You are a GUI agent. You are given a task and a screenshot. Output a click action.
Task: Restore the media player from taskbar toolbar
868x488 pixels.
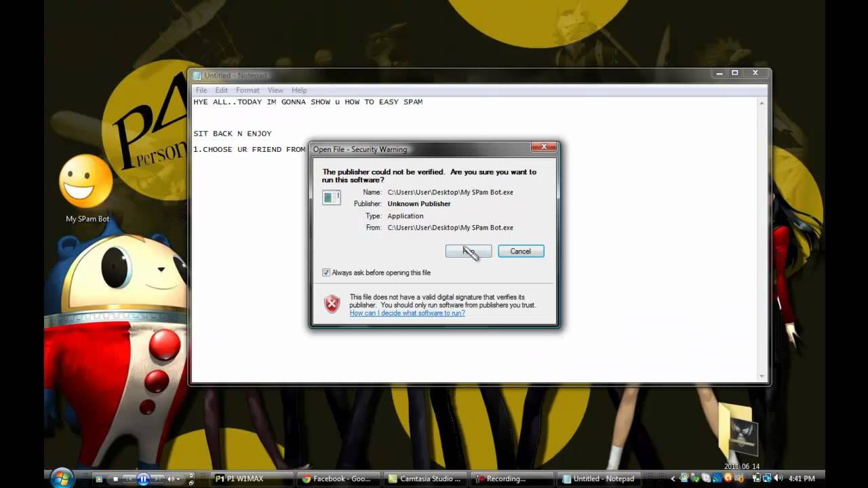coord(191,483)
